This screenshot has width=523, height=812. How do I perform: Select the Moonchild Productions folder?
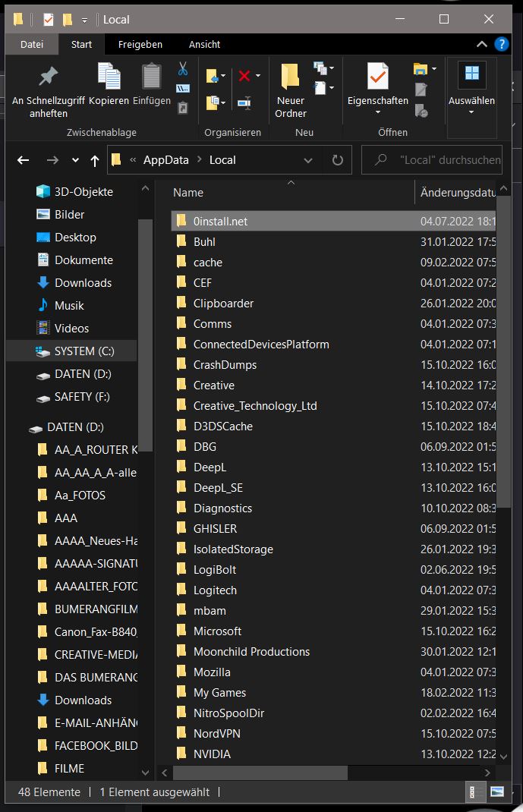coord(333,651)
